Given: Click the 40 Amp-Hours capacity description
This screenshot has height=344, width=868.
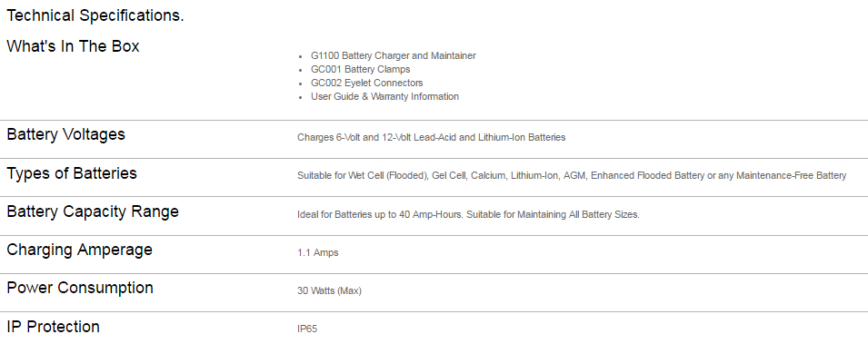Looking at the screenshot, I should click(468, 214).
